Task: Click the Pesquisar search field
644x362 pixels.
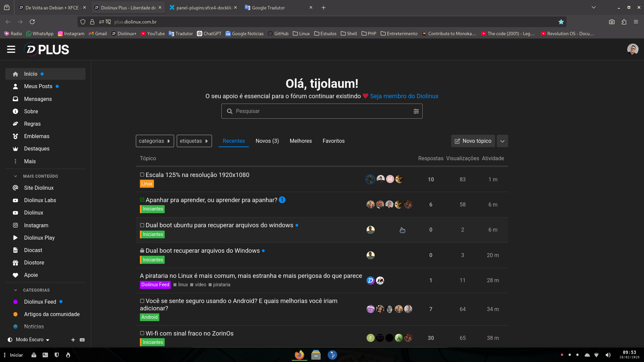Action: 319,111
